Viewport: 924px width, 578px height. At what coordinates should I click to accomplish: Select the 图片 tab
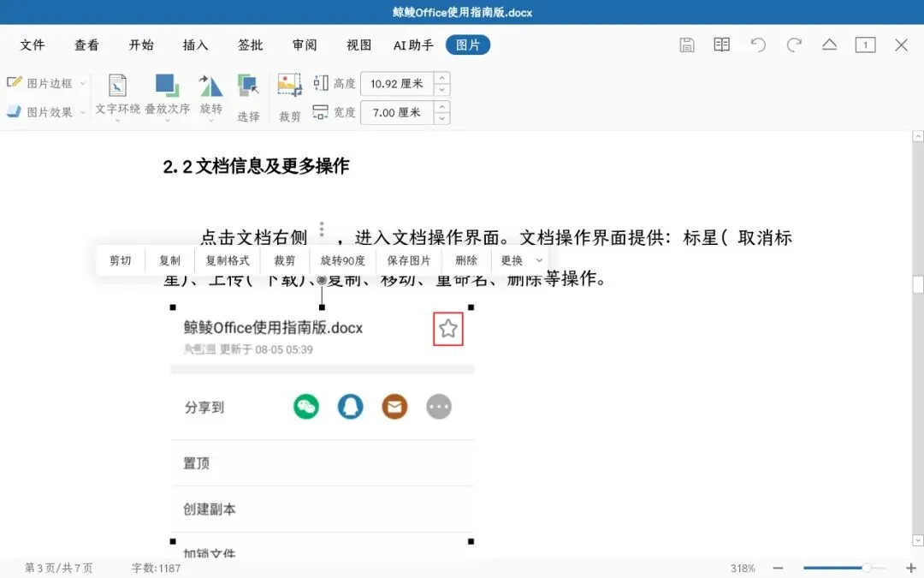468,45
